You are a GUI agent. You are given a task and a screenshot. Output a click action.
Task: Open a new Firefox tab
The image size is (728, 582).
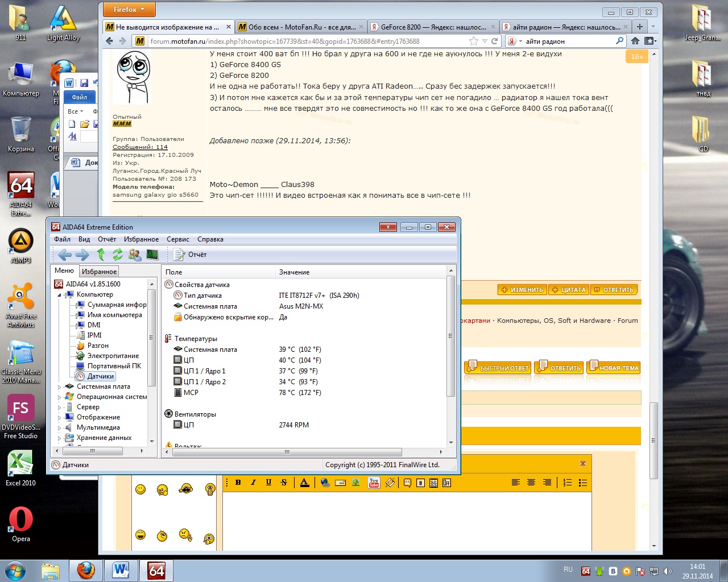639,27
